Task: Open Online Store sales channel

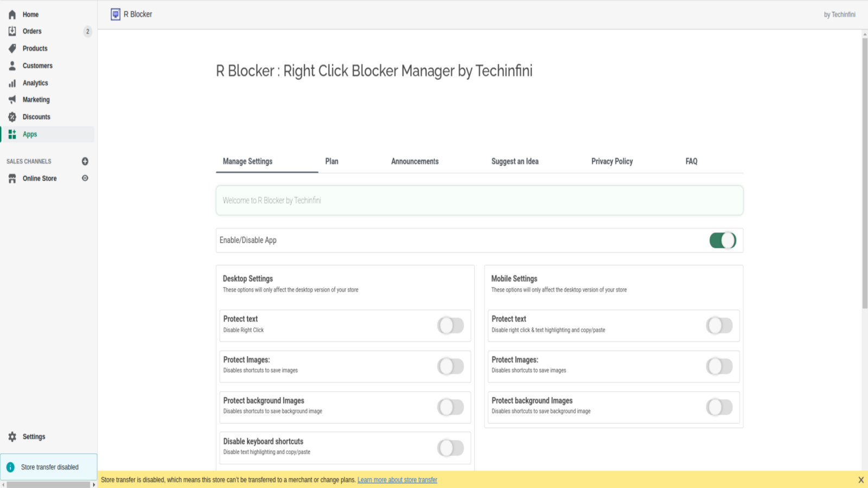Action: pyautogui.click(x=40, y=178)
